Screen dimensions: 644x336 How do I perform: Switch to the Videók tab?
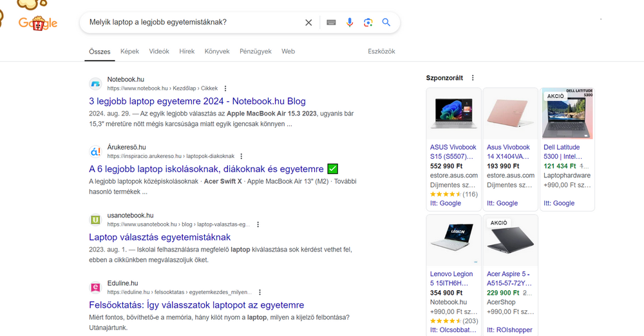[x=159, y=52]
